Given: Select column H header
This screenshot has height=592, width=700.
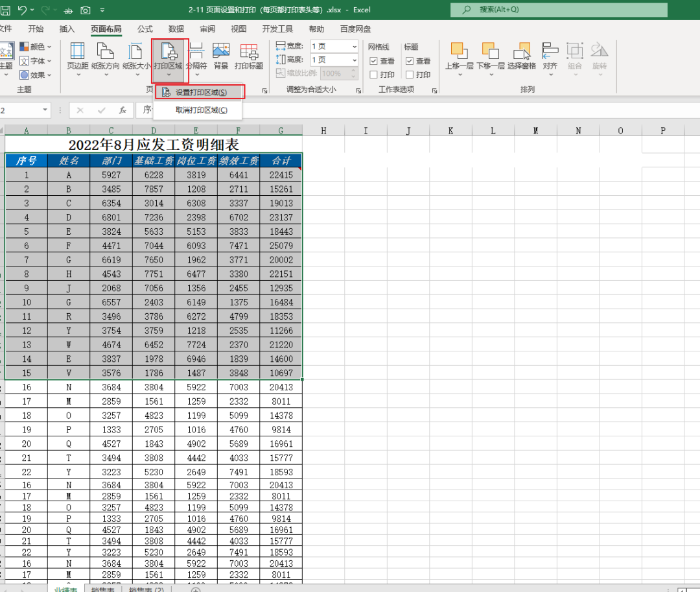Looking at the screenshot, I should point(323,130).
